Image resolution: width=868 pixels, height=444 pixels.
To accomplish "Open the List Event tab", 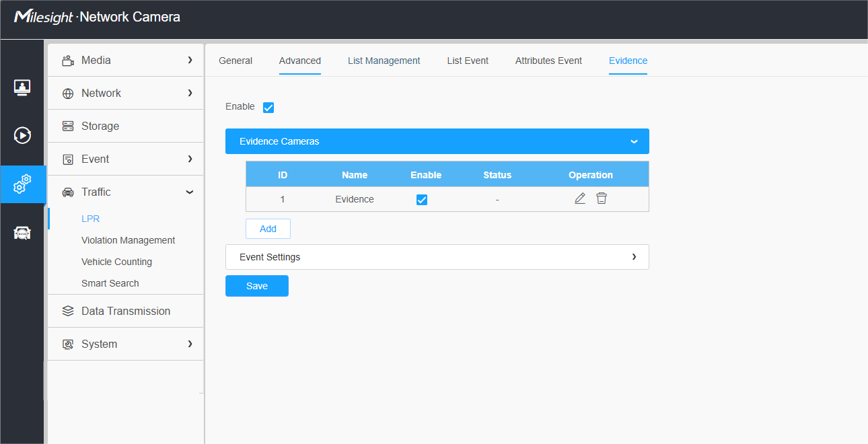I will tap(468, 61).
